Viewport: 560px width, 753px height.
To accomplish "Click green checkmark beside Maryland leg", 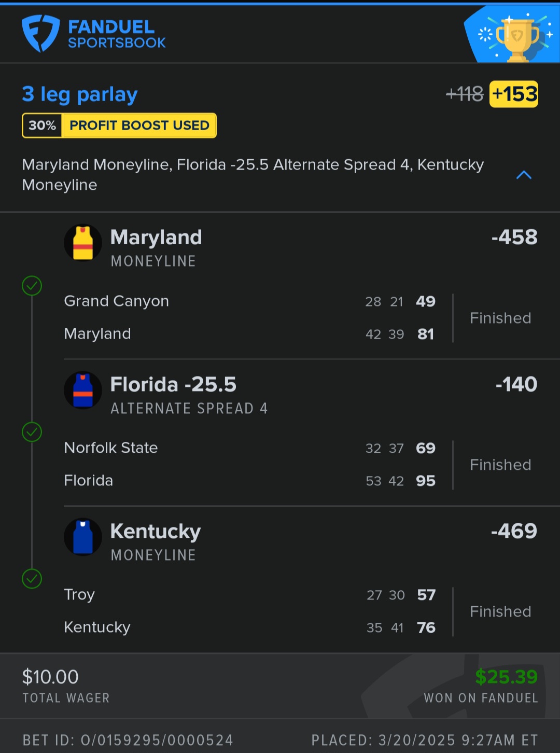I will (32, 286).
